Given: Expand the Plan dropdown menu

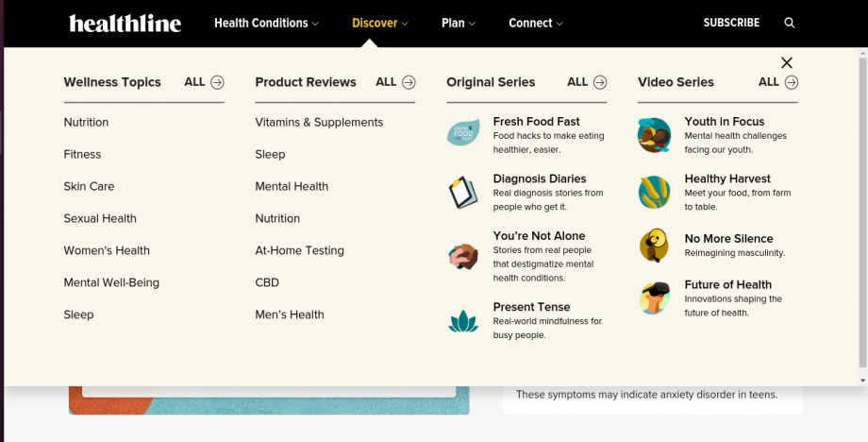Looking at the screenshot, I should [459, 23].
